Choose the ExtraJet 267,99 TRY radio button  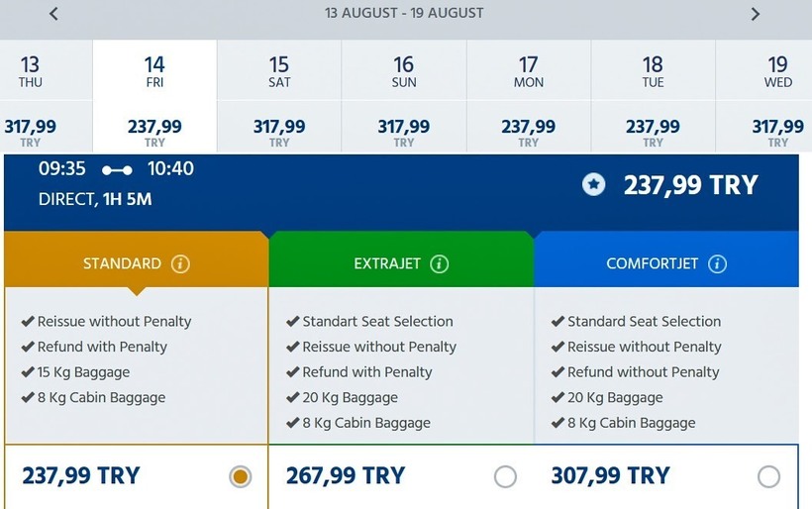pyautogui.click(x=505, y=477)
